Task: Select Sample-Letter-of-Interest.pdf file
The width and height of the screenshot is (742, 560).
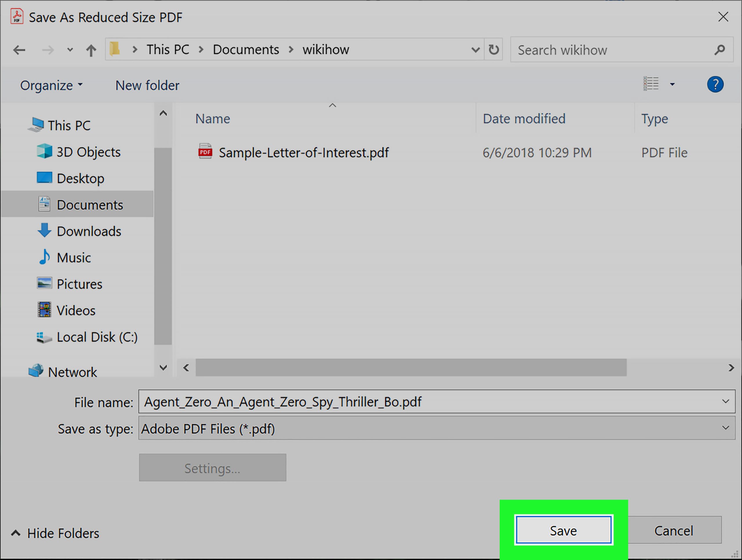Action: pyautogui.click(x=304, y=153)
